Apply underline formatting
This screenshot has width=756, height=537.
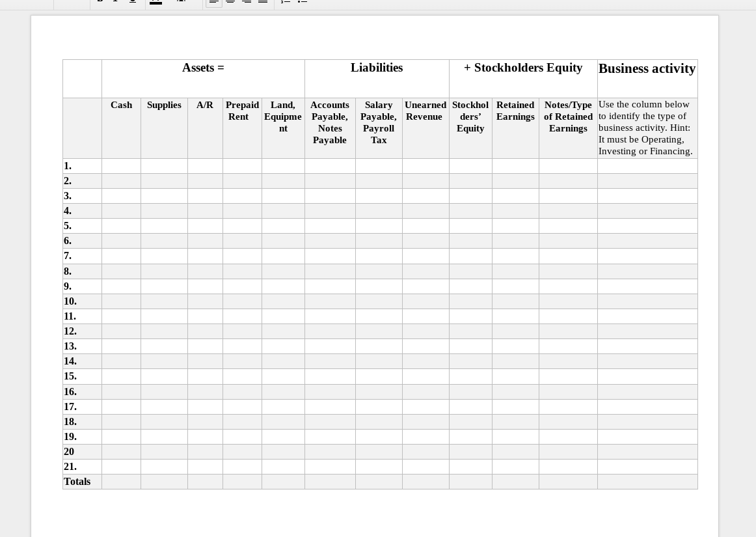tap(133, 1)
